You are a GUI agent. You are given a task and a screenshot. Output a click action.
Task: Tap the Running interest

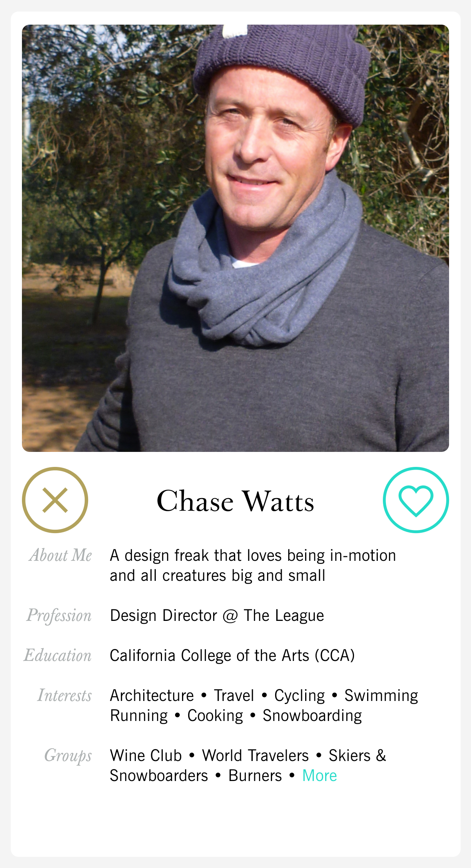pos(139,716)
